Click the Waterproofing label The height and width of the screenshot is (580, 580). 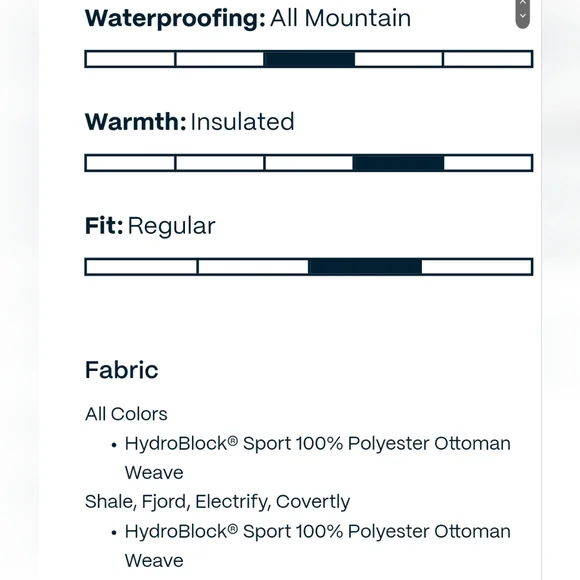[175, 18]
